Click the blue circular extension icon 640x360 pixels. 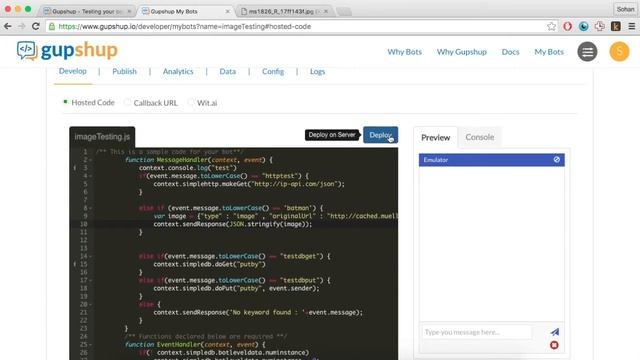tap(584, 27)
